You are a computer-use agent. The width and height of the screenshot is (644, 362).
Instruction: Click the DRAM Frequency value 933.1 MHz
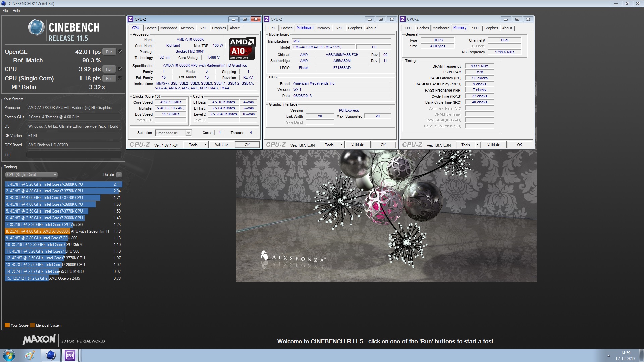click(x=479, y=66)
